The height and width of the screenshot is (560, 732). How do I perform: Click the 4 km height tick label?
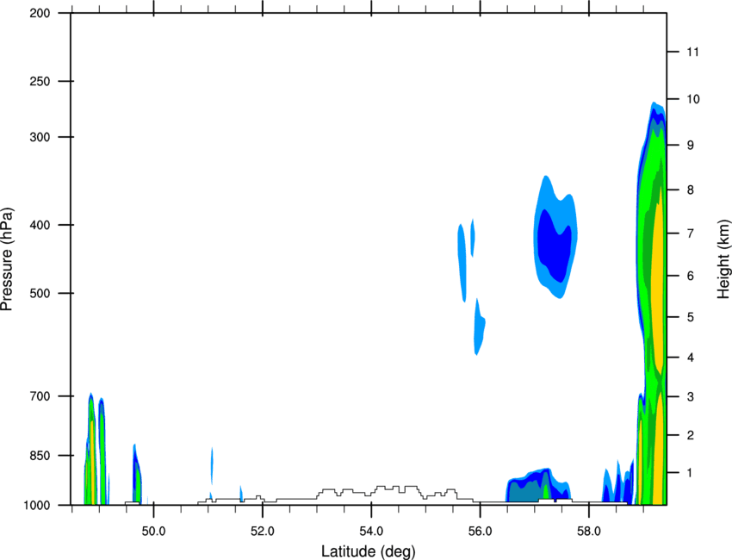tap(691, 358)
